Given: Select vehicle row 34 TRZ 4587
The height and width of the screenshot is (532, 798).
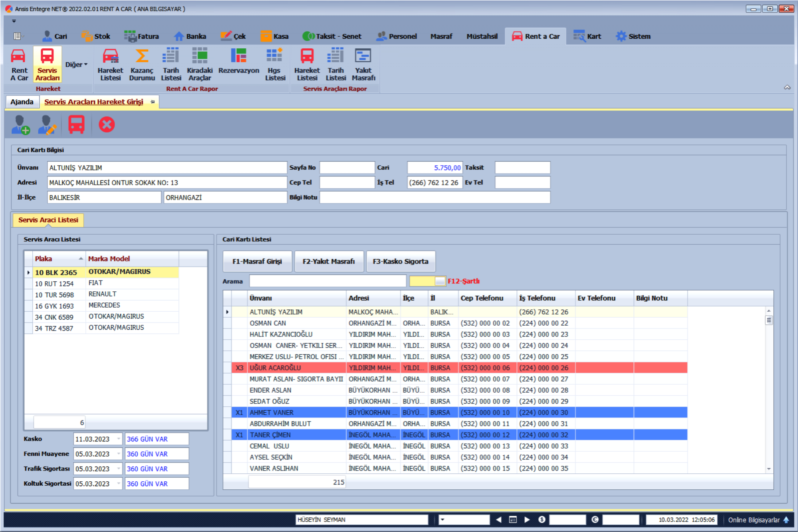Looking at the screenshot, I should 101,328.
